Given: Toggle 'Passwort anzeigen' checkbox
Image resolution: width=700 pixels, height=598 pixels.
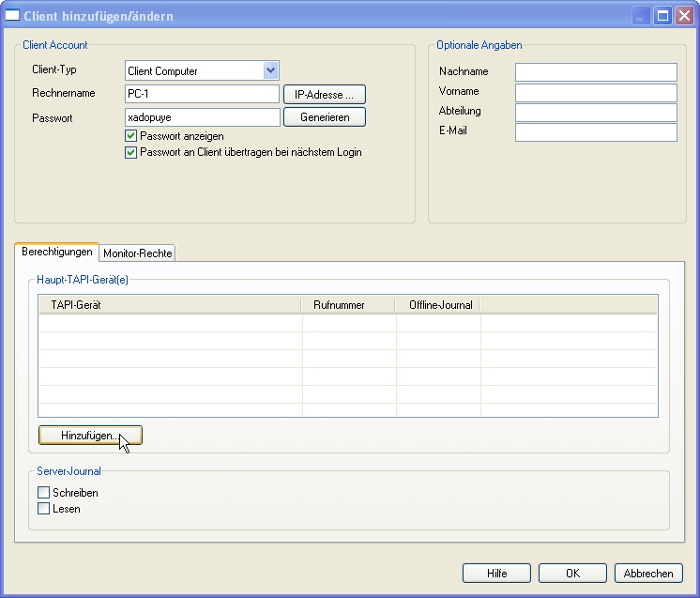Looking at the screenshot, I should (x=131, y=136).
